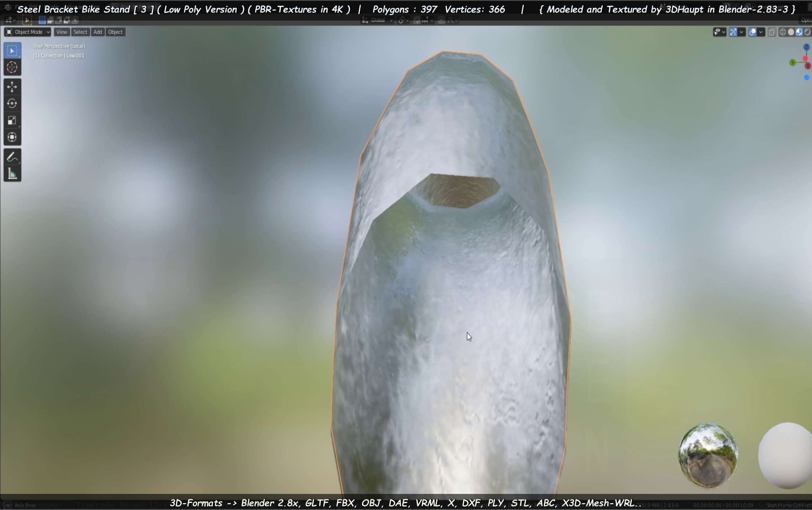Toggle X-Ray display mode
812x510 pixels.
coord(771,32)
